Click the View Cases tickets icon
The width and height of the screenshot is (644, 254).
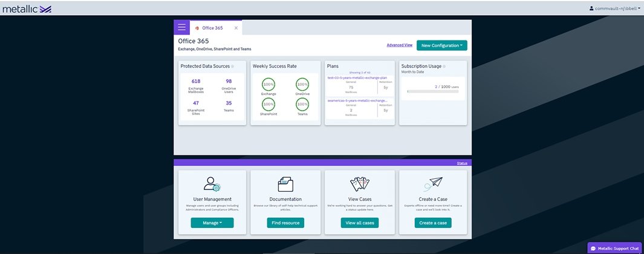click(x=360, y=184)
